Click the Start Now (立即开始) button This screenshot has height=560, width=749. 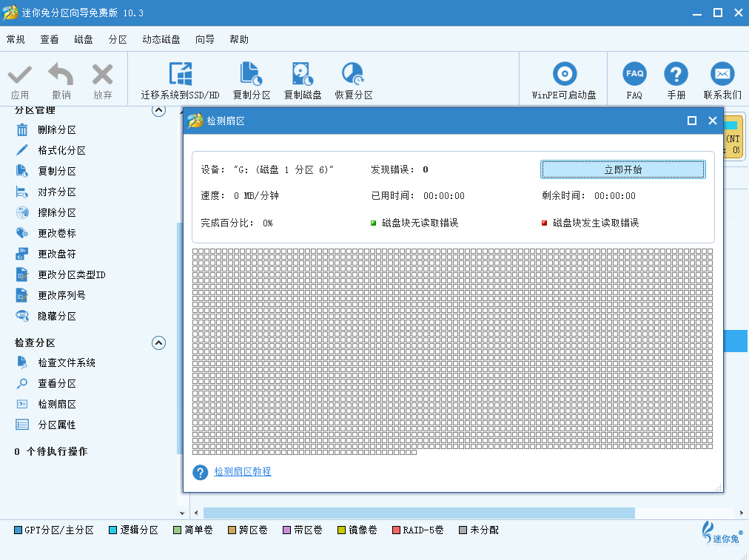click(x=623, y=169)
